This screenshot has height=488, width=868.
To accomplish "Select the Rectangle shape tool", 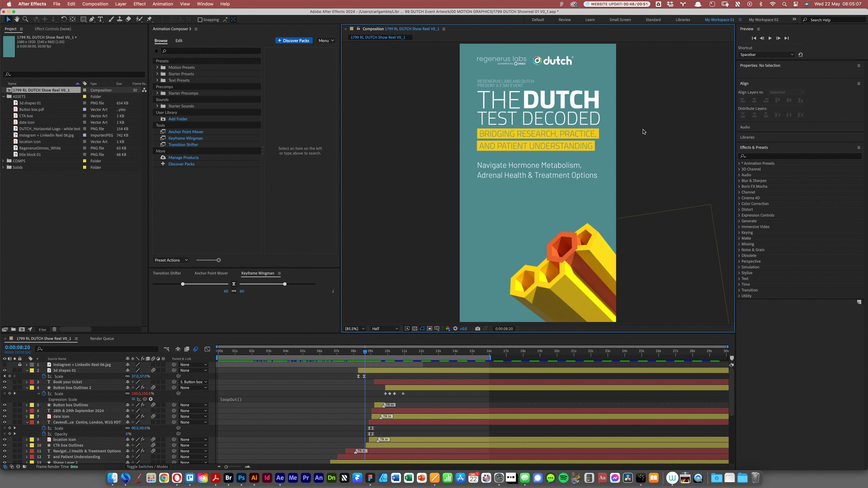I will pyautogui.click(x=83, y=19).
